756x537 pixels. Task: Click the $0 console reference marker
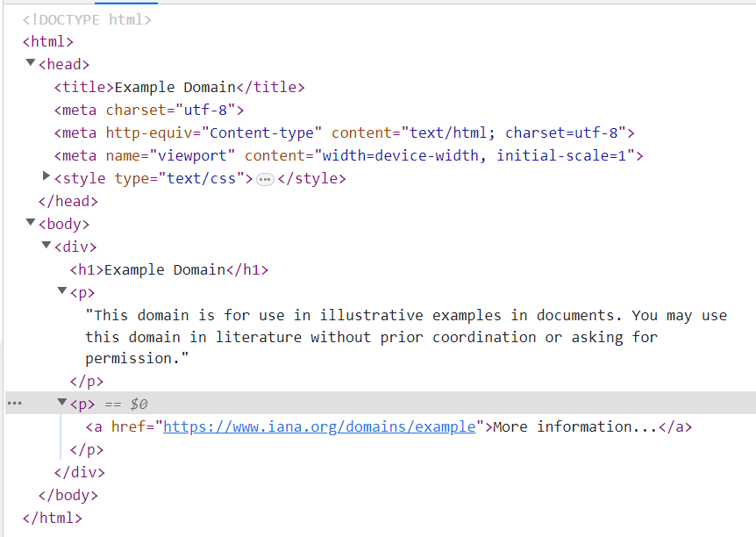[139, 404]
